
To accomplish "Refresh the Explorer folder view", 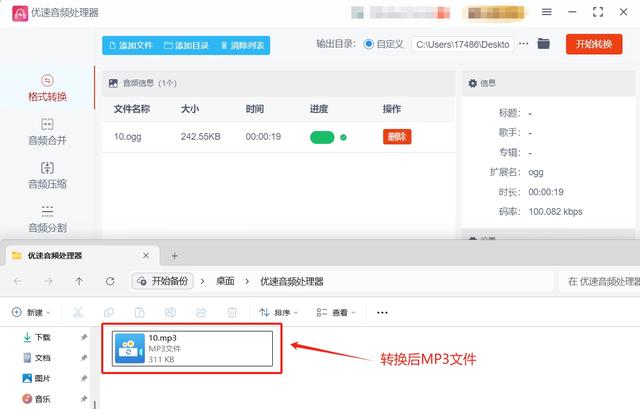I will tap(110, 281).
